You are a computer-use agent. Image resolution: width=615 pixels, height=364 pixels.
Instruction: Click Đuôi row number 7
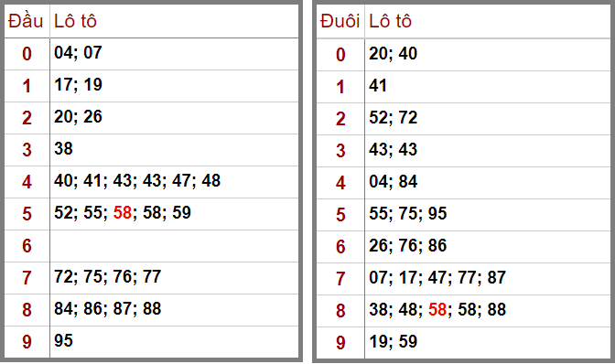[340, 279]
